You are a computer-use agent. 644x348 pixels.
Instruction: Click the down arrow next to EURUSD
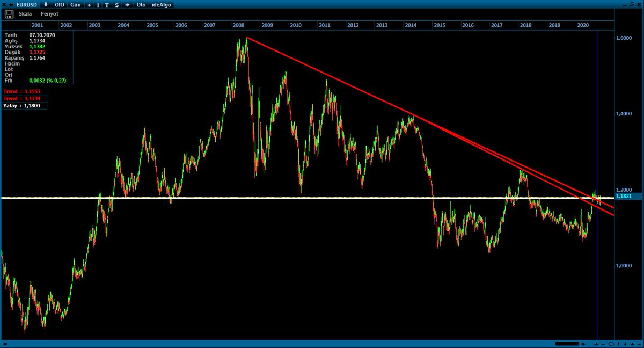pyautogui.click(x=46, y=5)
